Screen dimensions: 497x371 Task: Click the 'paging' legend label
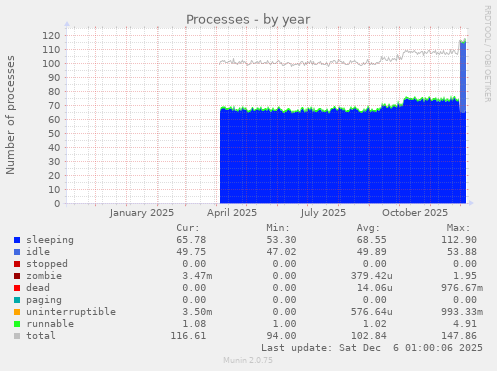(x=44, y=300)
